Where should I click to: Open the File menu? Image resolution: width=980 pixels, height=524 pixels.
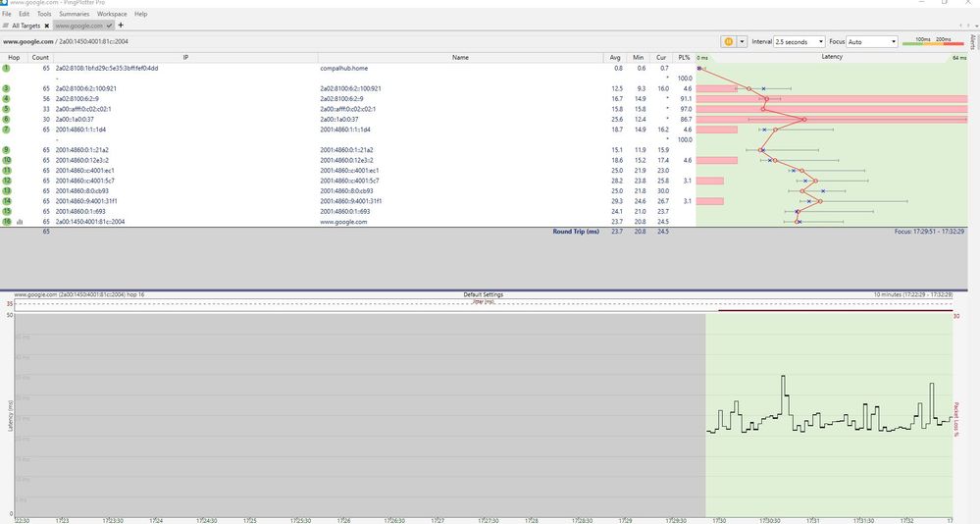pos(6,14)
